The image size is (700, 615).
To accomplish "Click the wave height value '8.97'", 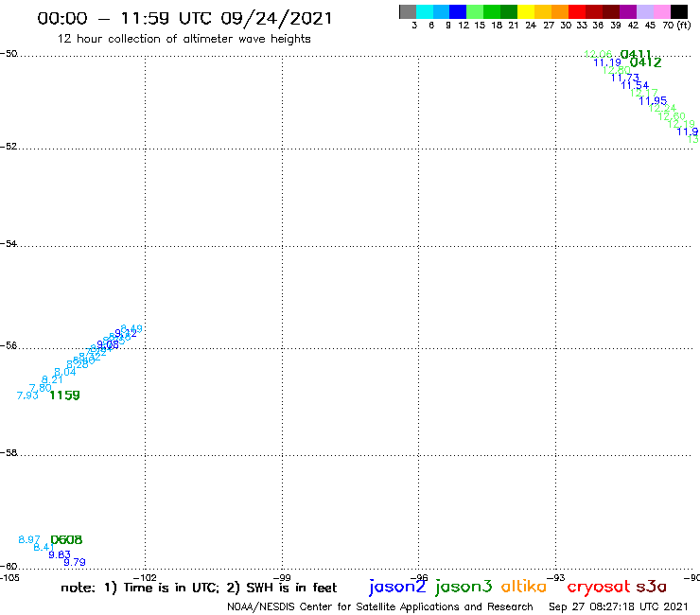I will coord(29,540).
